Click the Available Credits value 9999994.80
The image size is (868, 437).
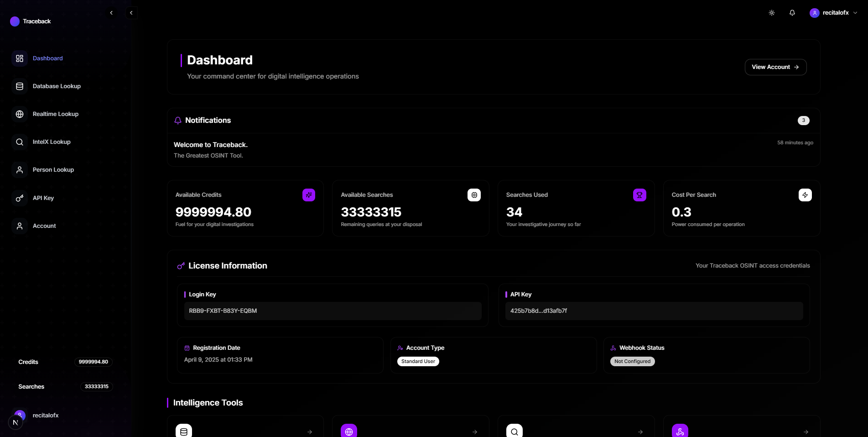[213, 212]
